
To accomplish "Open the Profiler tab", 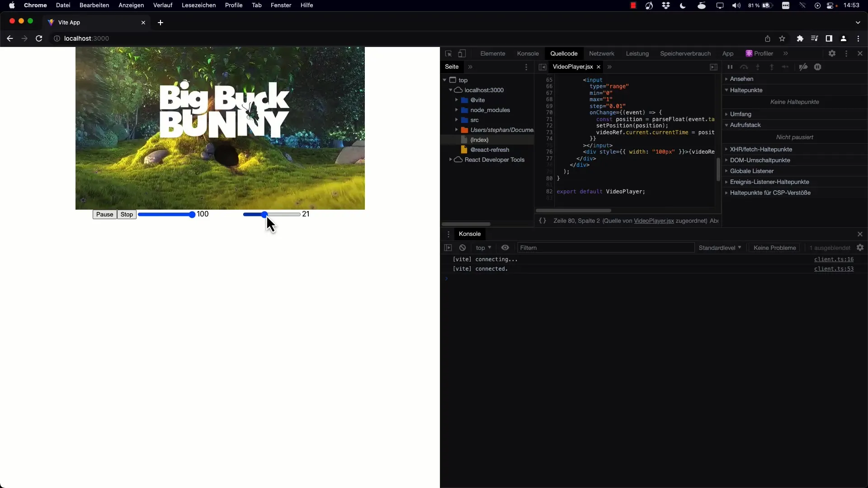I will point(759,53).
